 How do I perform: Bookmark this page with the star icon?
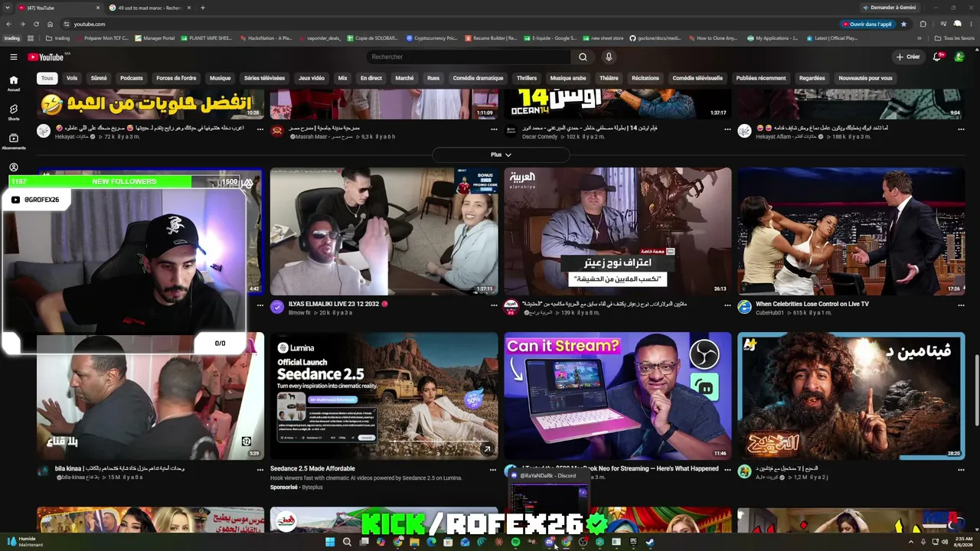click(903, 24)
